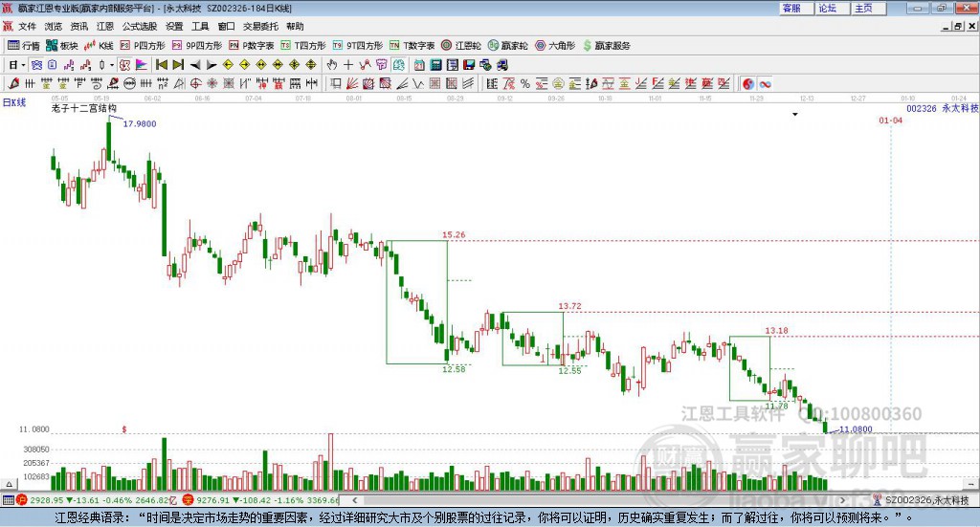The width and height of the screenshot is (980, 527).
Task: Jump to first bar with skip-back icon
Action: (x=161, y=65)
